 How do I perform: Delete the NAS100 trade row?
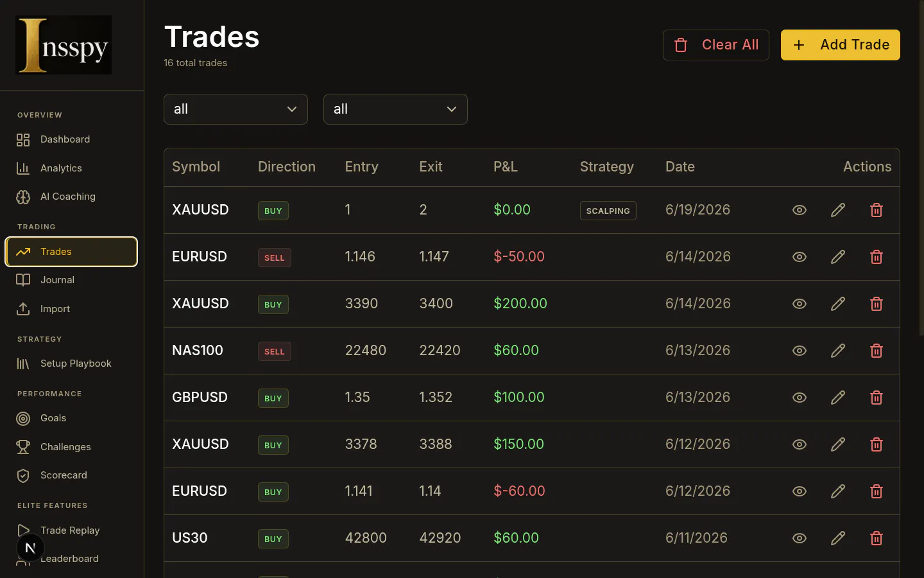click(877, 351)
